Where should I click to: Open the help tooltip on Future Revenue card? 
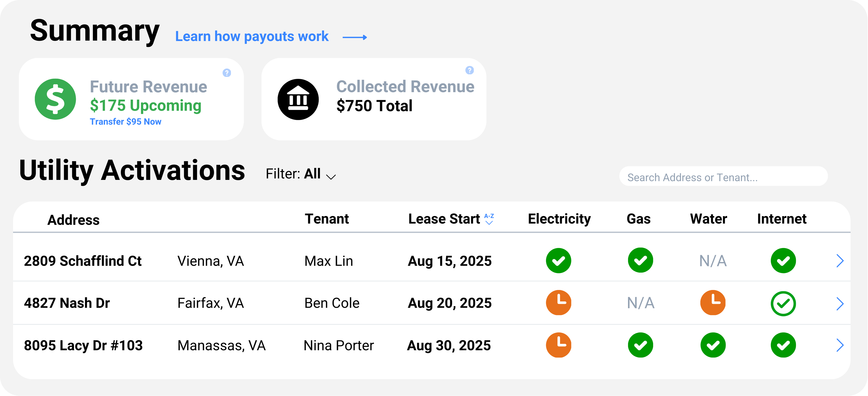[227, 73]
